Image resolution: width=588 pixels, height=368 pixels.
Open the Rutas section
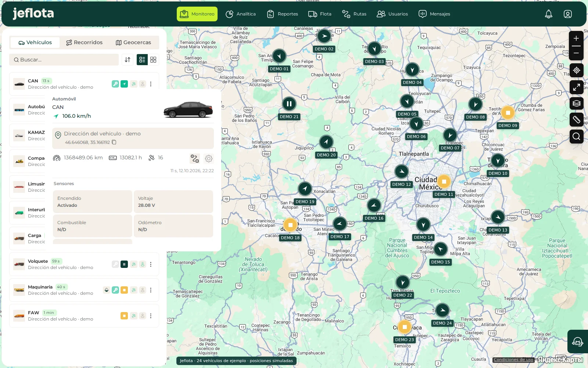pyautogui.click(x=354, y=14)
